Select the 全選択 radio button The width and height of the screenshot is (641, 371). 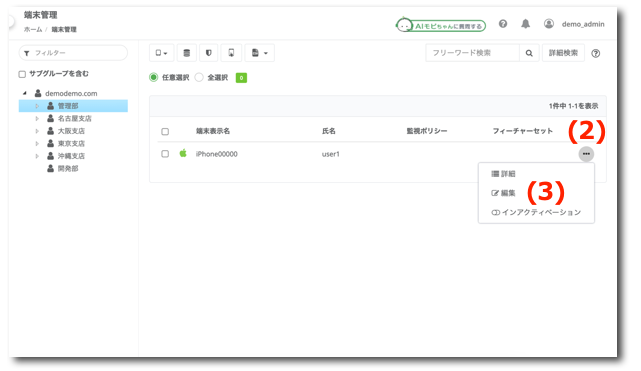(199, 77)
